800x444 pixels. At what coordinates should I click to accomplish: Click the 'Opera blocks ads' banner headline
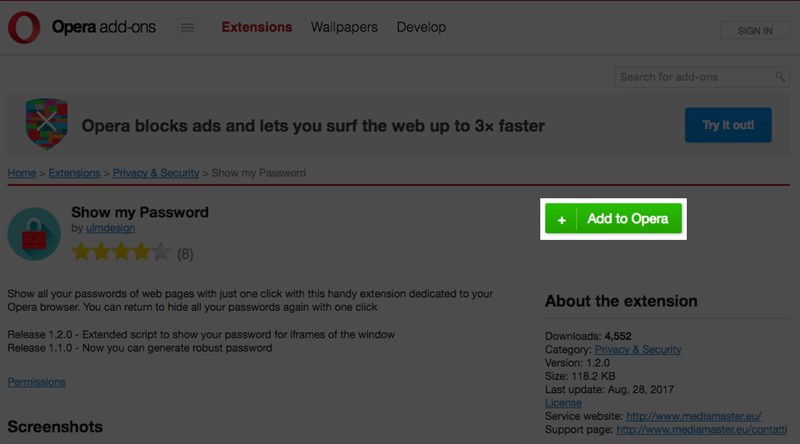click(x=313, y=126)
